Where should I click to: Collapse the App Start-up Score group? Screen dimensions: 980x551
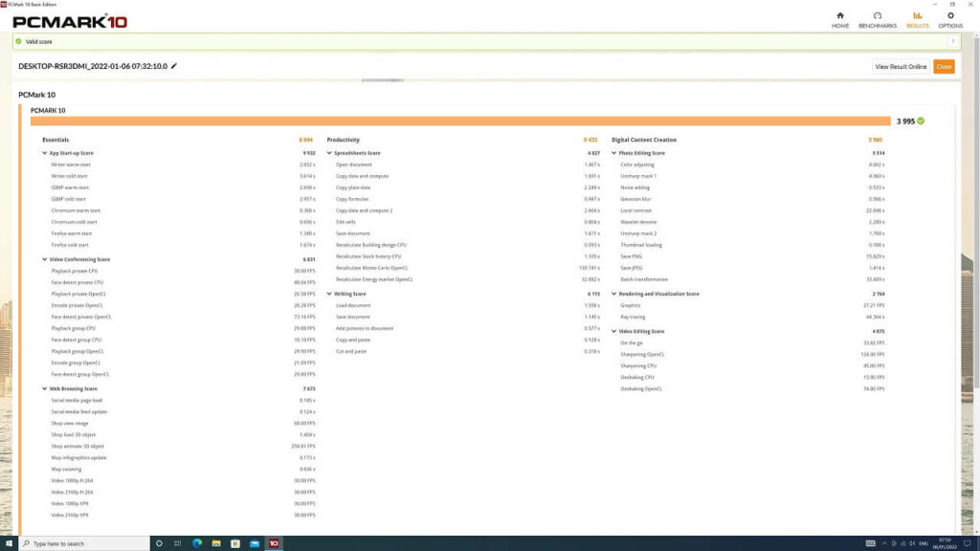click(x=44, y=153)
